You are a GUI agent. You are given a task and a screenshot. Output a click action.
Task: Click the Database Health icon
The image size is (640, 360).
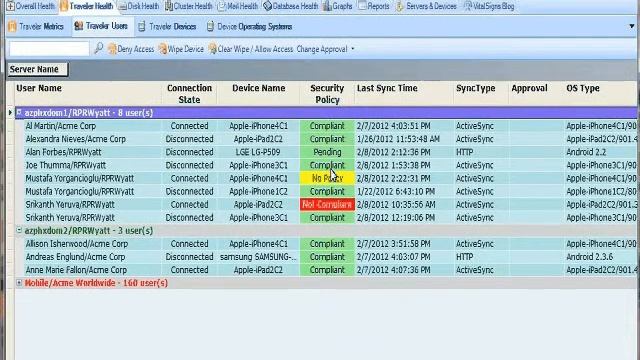click(267, 6)
